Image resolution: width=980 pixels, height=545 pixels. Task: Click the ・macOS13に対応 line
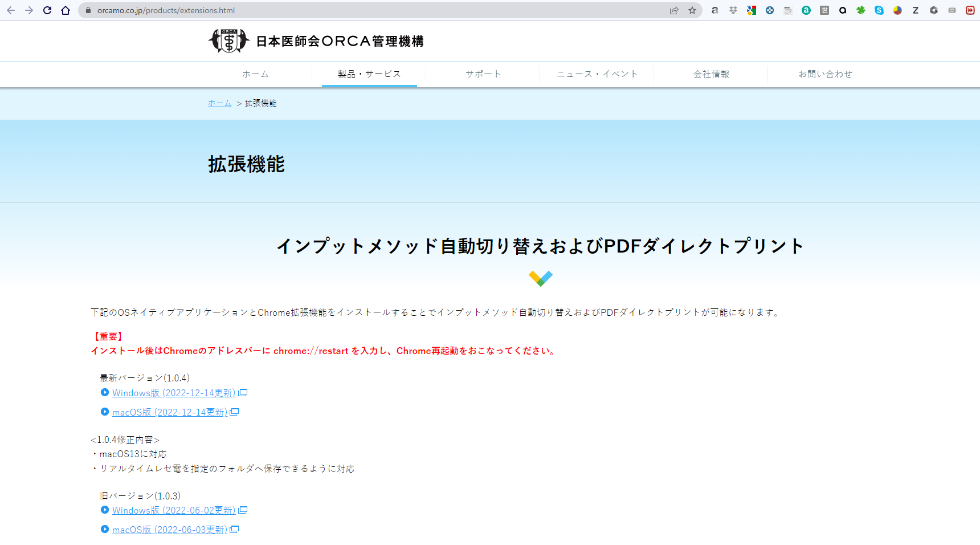pos(129,454)
